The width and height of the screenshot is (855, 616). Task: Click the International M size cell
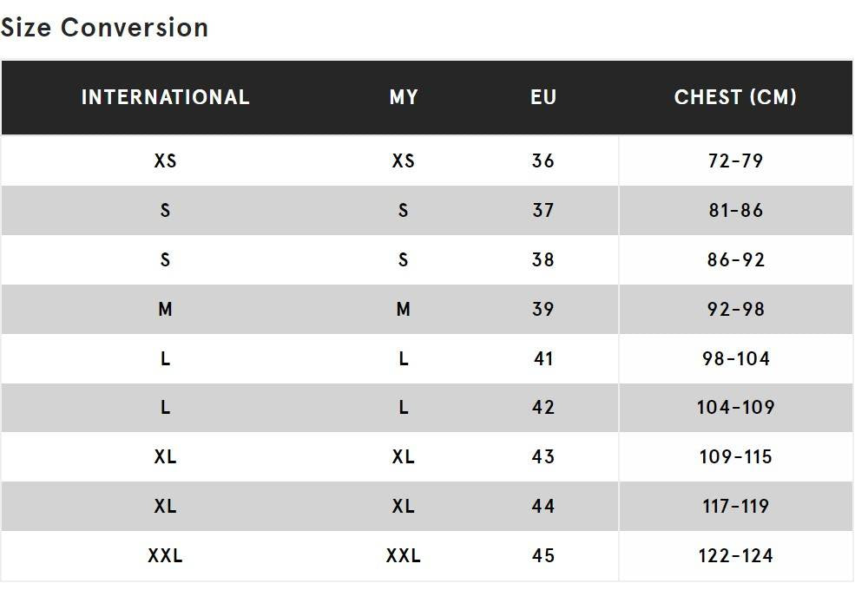pyautogui.click(x=165, y=310)
